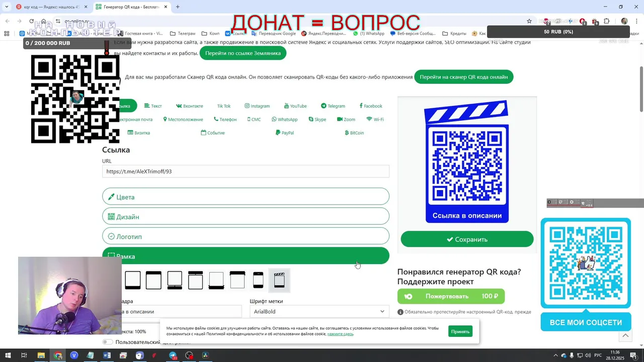Viewport: 644px width, 362px height.
Task: Open the volume control in system tray
Action: (588, 355)
